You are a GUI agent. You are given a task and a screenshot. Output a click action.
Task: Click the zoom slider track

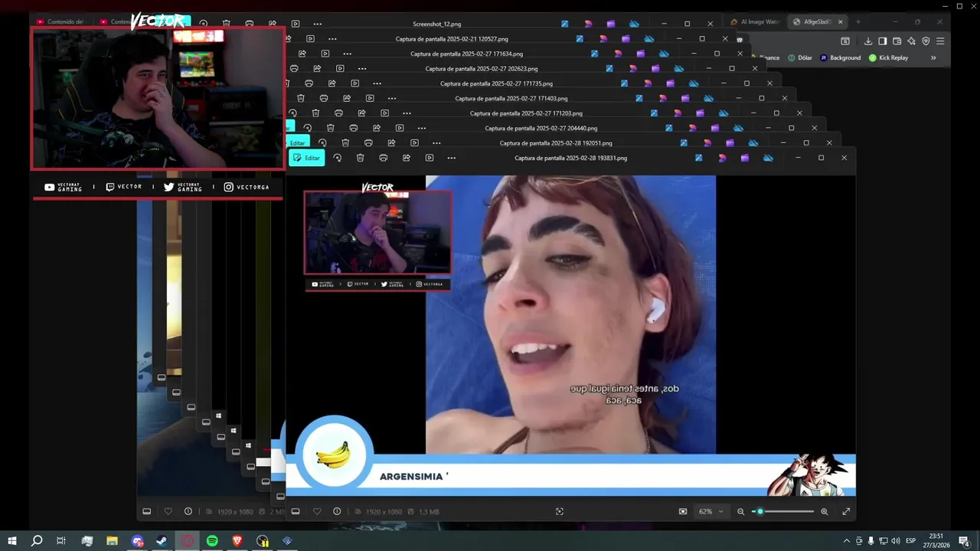point(782,511)
